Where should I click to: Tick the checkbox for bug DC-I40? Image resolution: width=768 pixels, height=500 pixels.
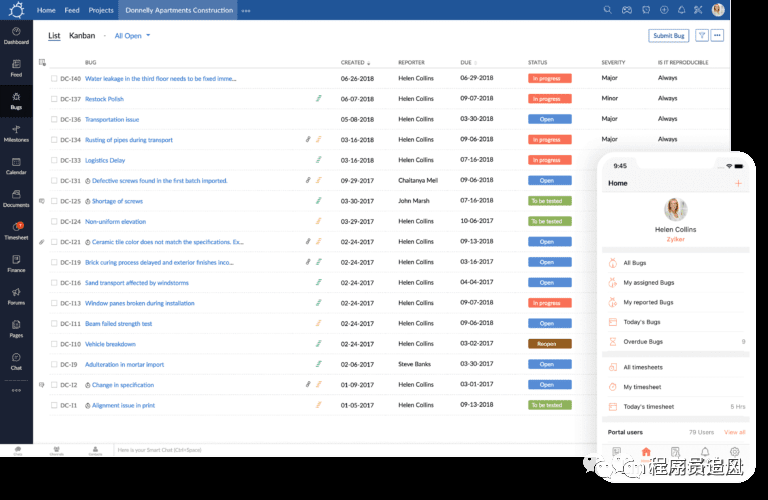pos(54,78)
